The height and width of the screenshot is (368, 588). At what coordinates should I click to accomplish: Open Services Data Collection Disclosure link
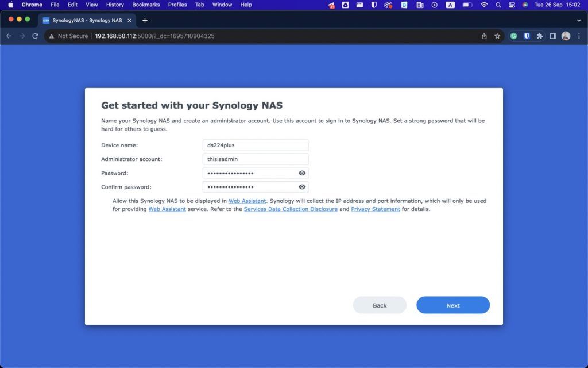click(x=291, y=209)
